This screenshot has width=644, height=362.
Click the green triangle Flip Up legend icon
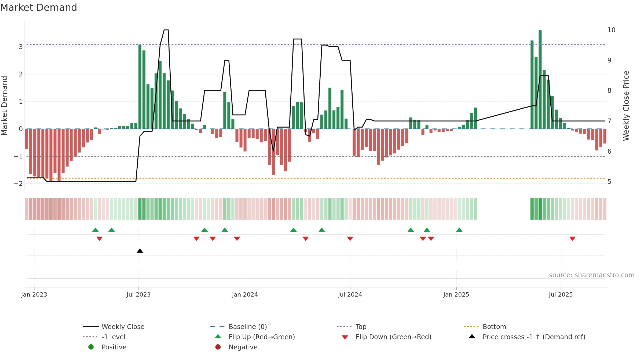[218, 336]
